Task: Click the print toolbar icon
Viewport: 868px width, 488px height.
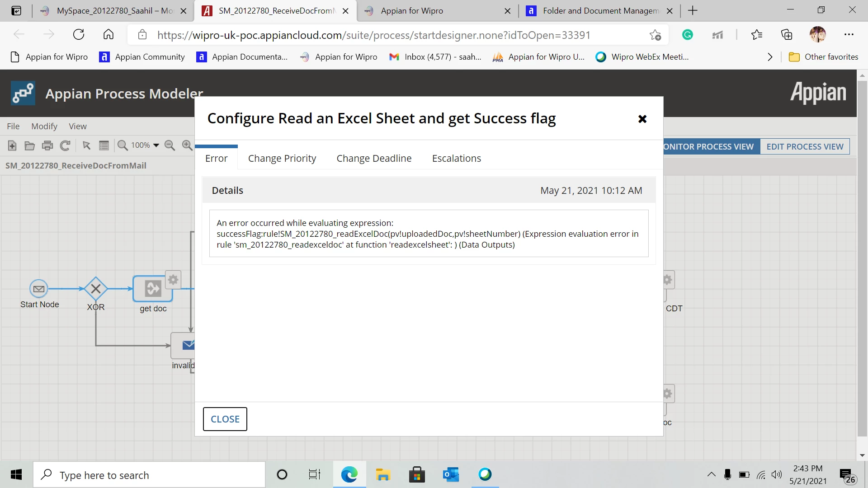Action: click(x=47, y=145)
